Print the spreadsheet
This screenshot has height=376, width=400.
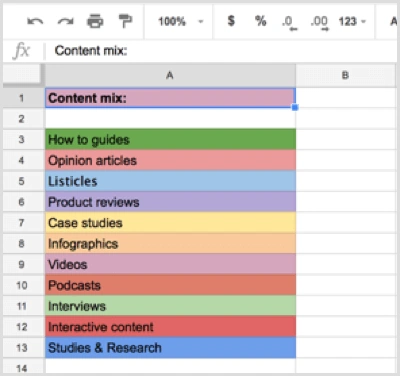95,22
